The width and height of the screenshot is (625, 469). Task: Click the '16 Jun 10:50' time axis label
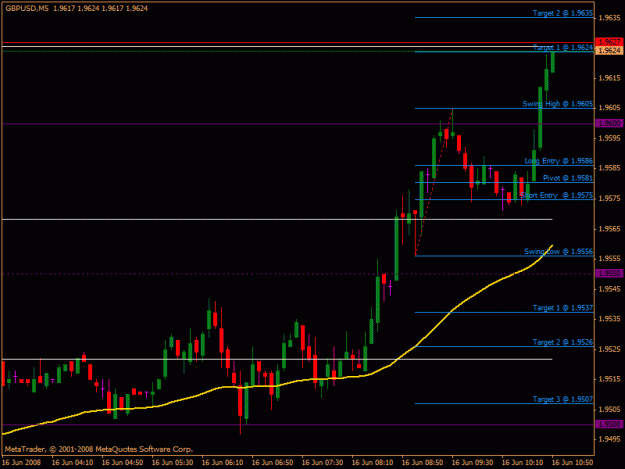(x=572, y=463)
